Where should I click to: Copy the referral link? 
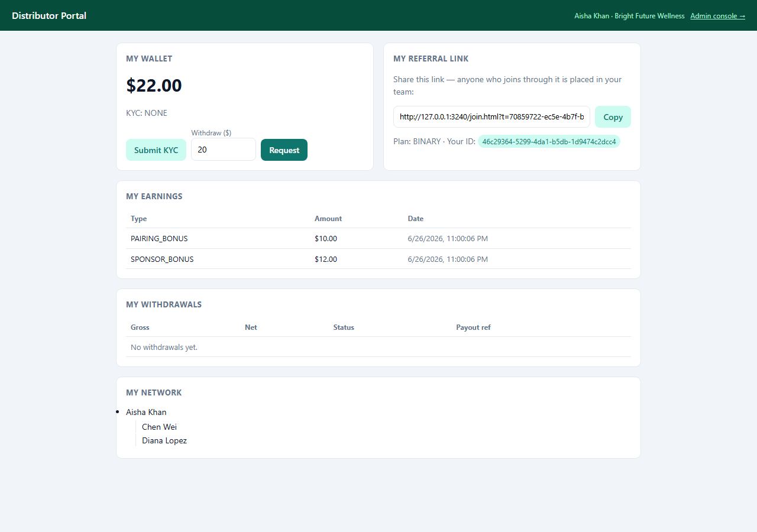[613, 117]
